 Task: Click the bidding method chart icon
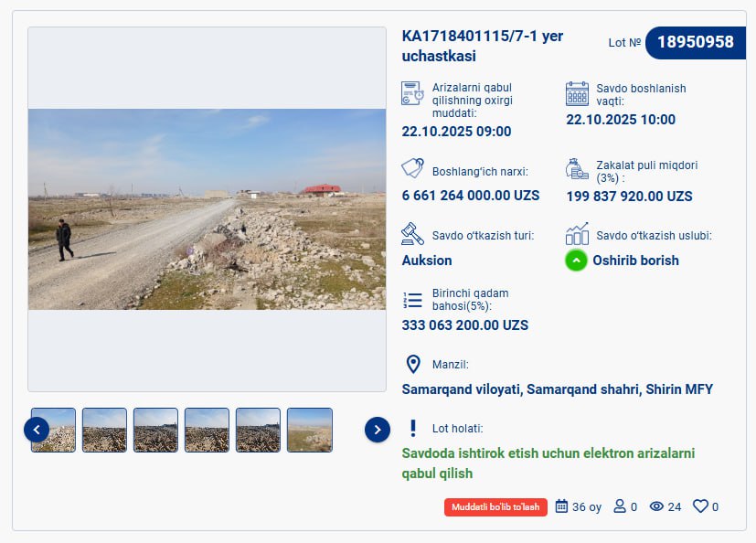click(577, 234)
